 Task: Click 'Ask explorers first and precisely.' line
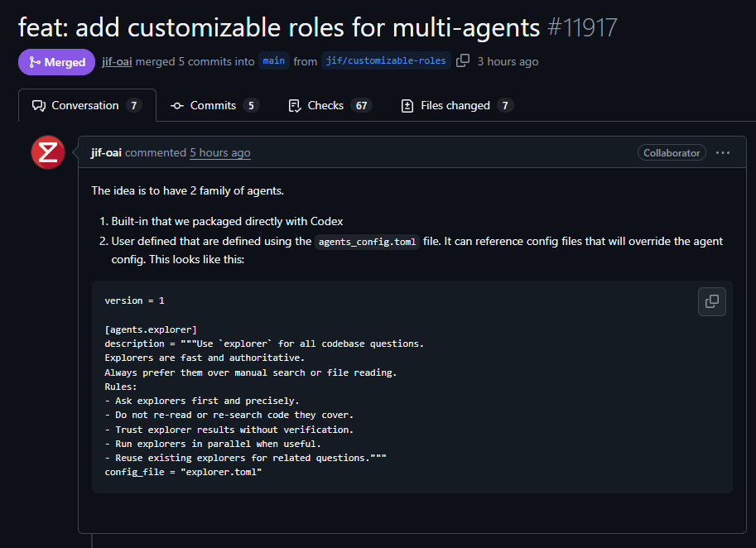(x=202, y=401)
